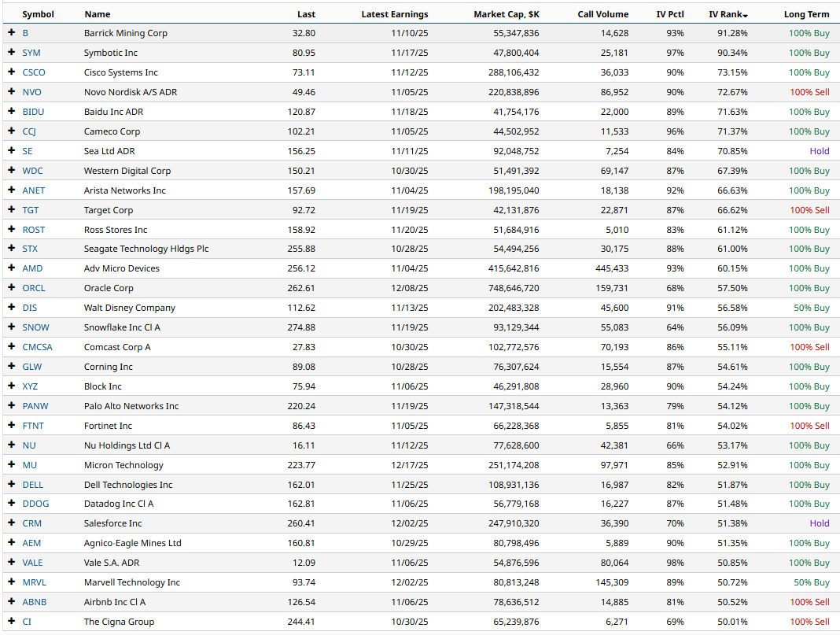The image size is (840, 639).
Task: Open the CMCSA ticker link
Action: point(38,347)
